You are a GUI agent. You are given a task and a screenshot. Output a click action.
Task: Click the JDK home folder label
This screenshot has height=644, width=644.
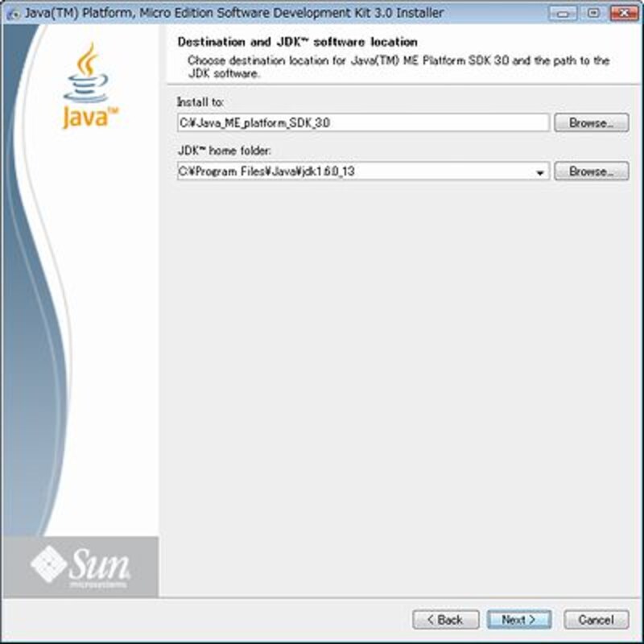(x=225, y=151)
